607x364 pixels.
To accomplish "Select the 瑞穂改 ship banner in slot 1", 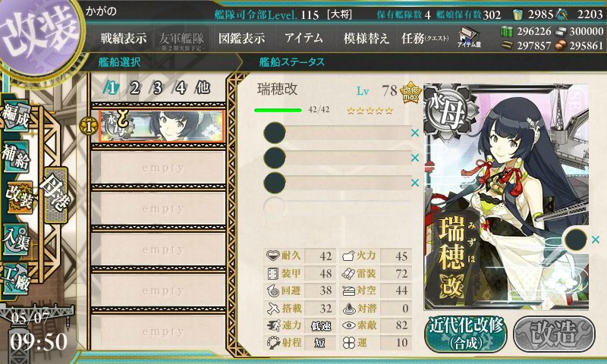I will (x=162, y=126).
